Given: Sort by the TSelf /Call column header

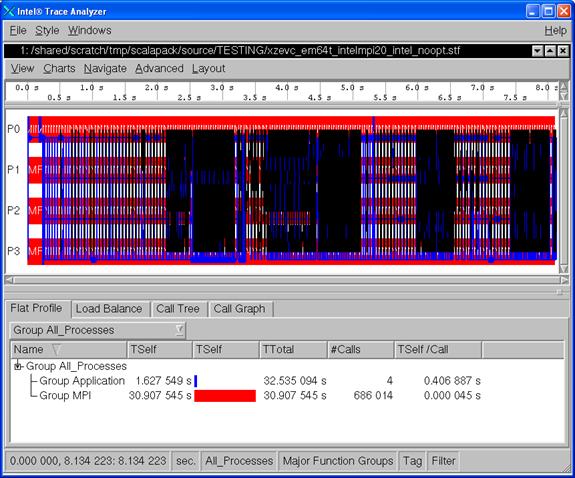Looking at the screenshot, I should click(x=438, y=350).
